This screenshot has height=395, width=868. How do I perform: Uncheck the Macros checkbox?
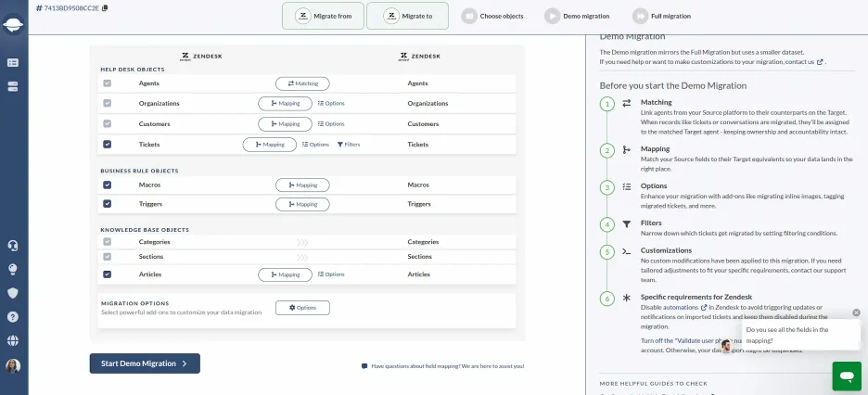coord(107,185)
